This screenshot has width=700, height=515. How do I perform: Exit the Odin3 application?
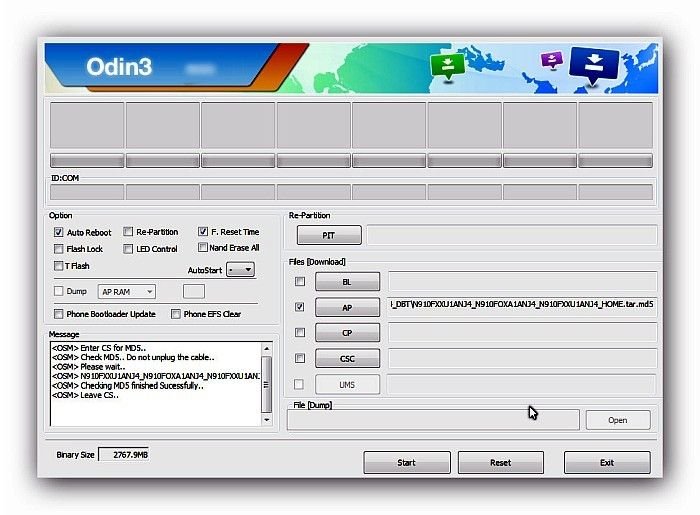607,463
